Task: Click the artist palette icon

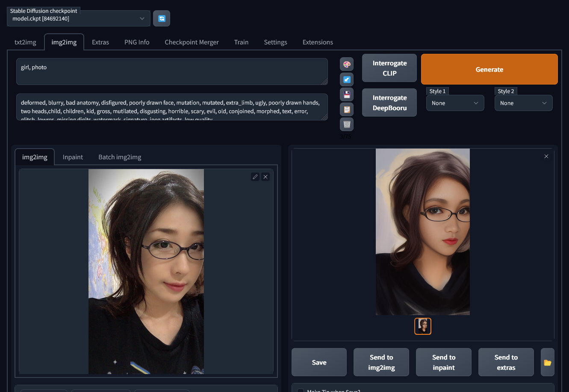Action: pyautogui.click(x=347, y=64)
